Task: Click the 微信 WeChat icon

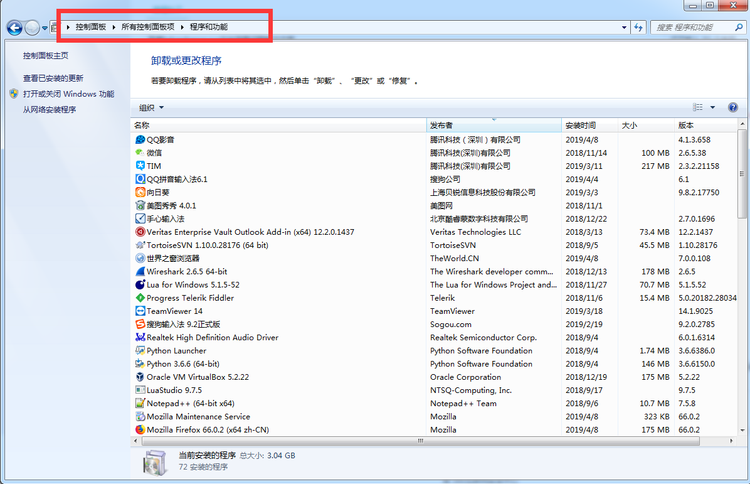Action: coord(140,153)
